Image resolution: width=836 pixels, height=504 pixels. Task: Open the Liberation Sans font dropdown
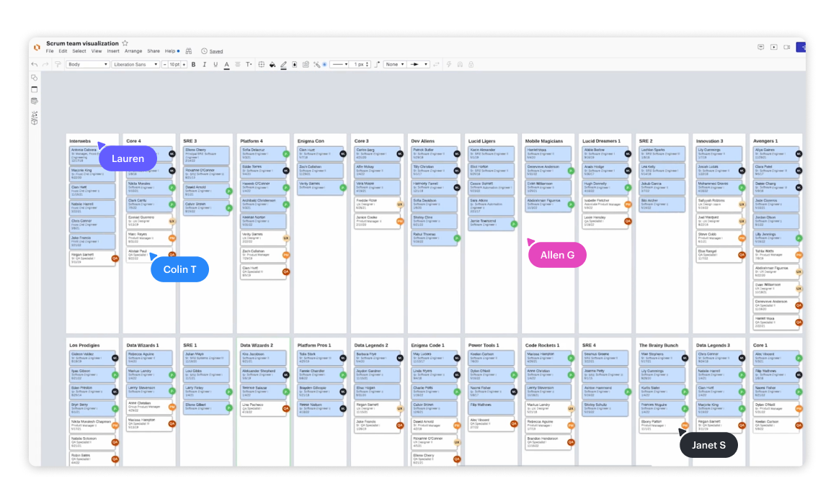click(135, 65)
